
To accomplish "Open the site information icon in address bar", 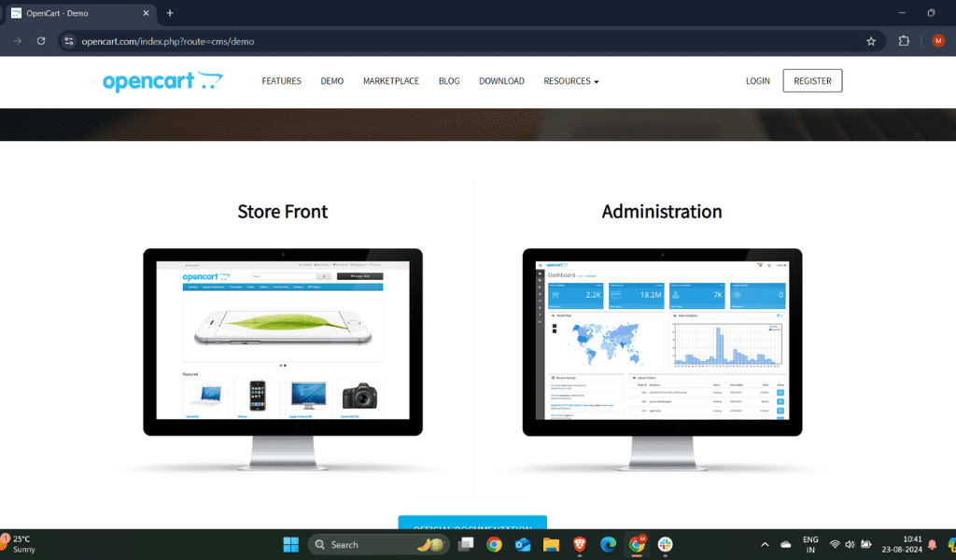I will click(x=69, y=41).
